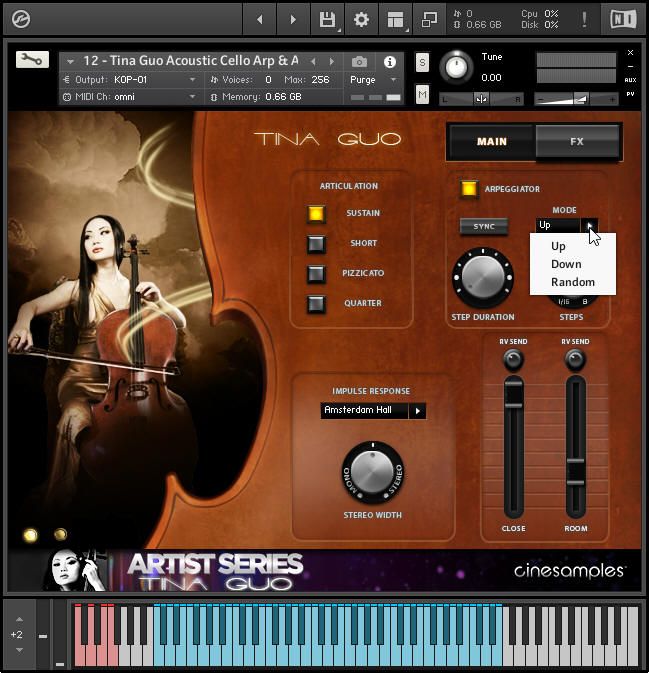This screenshot has height=673, width=649.
Task: Toggle the SYNC button
Action: [x=484, y=226]
